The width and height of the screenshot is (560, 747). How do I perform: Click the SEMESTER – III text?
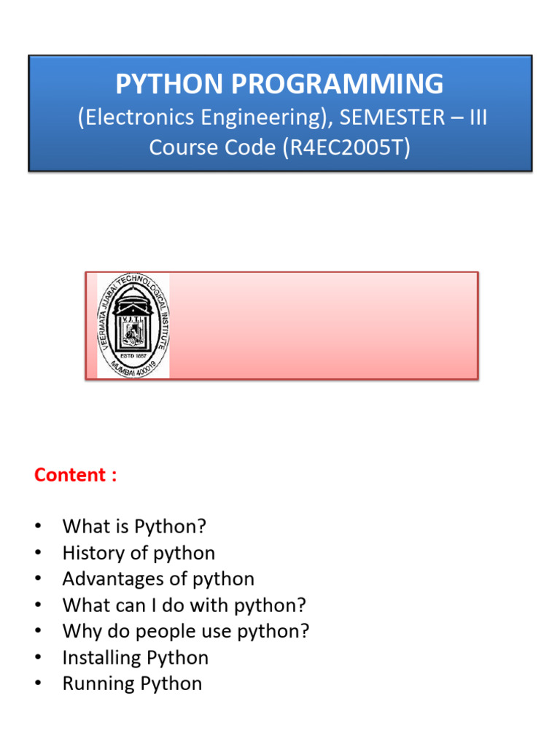tap(413, 117)
